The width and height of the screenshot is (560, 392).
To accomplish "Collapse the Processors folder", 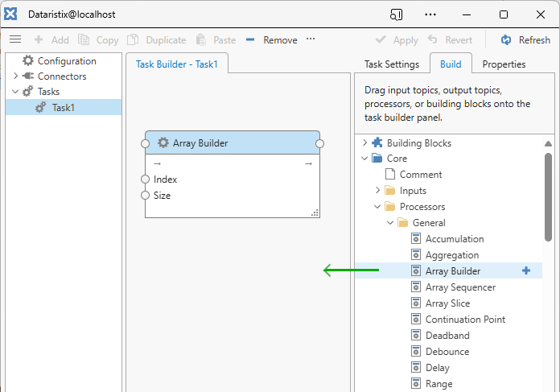I will point(377,206).
